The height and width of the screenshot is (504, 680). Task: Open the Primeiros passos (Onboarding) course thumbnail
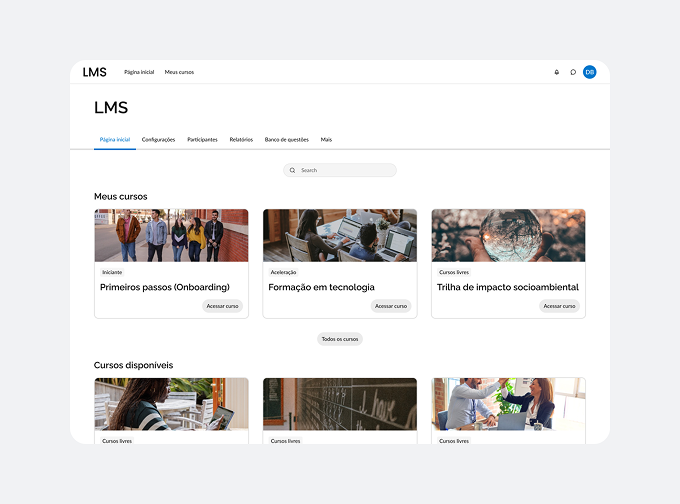pos(171,235)
